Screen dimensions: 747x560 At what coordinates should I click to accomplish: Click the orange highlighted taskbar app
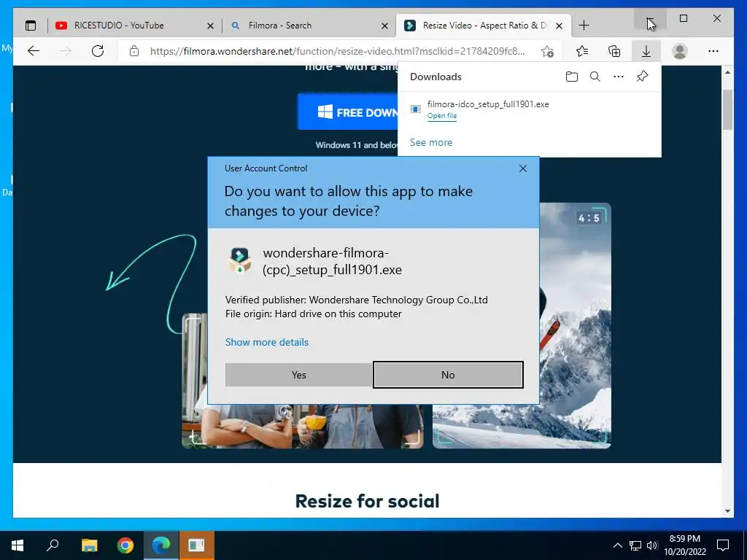click(x=197, y=545)
